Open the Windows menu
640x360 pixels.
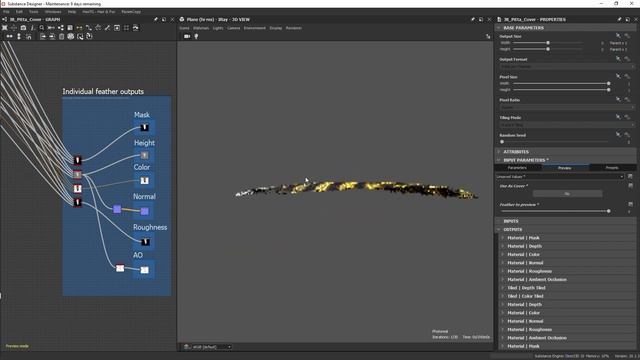tap(53, 12)
